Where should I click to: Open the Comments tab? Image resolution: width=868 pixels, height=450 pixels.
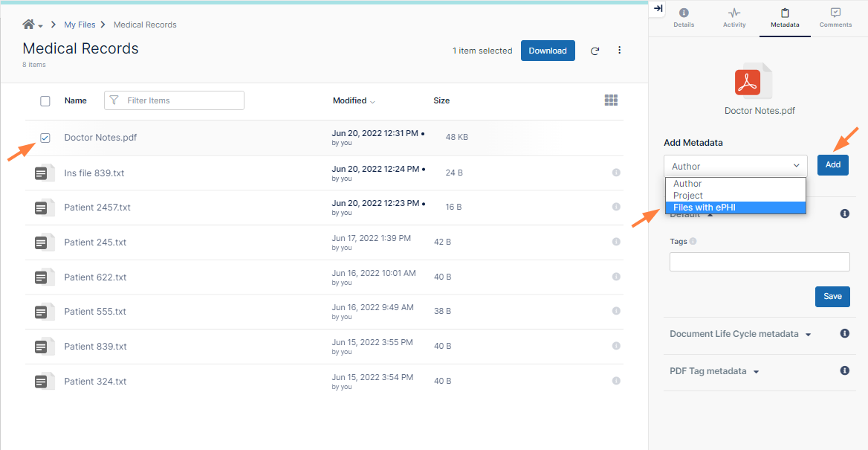[x=835, y=18]
